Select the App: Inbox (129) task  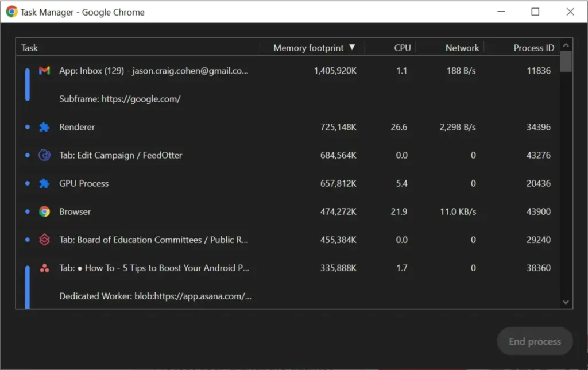(288, 71)
